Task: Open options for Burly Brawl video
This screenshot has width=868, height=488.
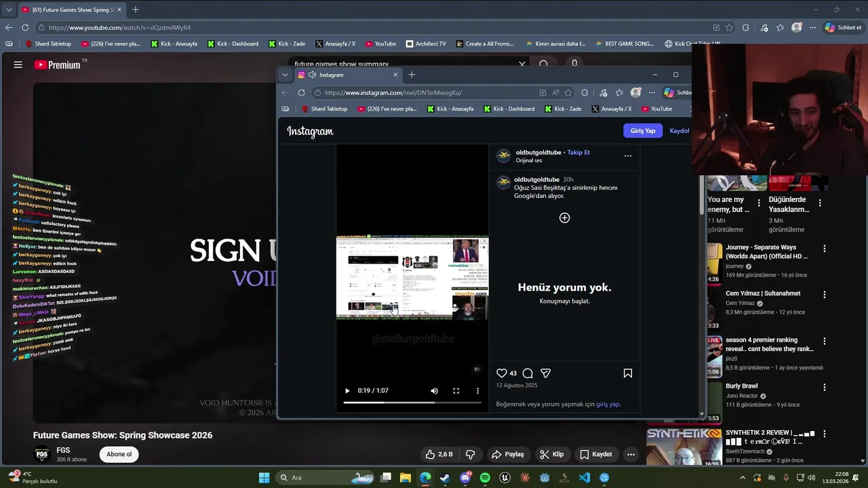Action: tap(825, 388)
